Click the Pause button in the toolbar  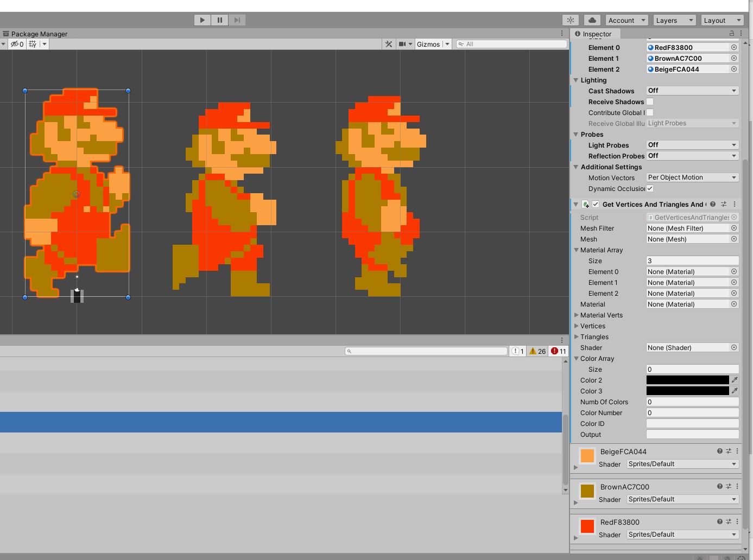(x=220, y=20)
